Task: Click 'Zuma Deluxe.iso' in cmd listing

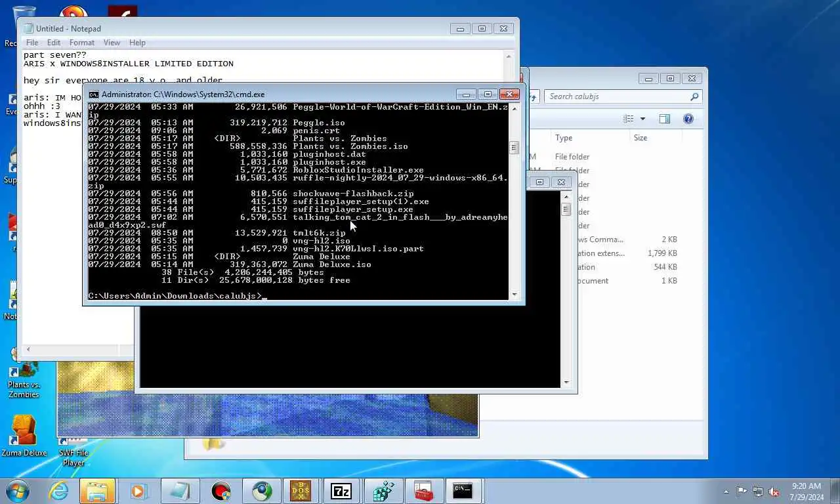Action: 332,264
